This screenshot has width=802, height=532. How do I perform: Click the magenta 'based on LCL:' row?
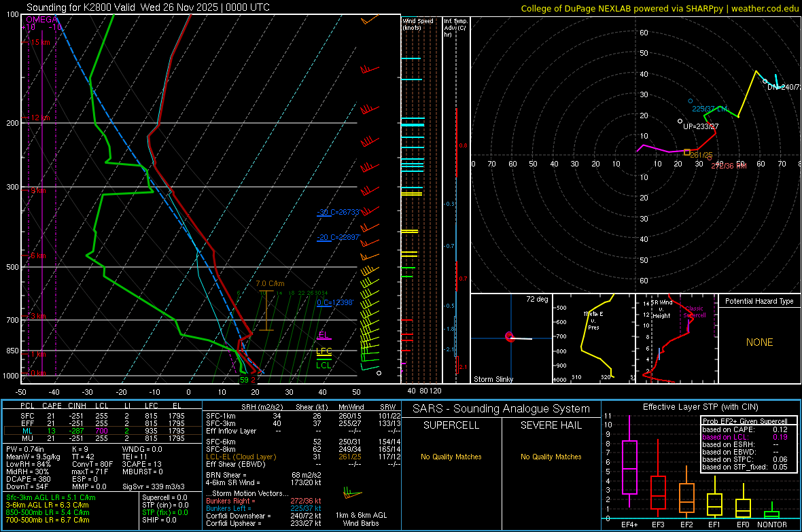coord(745,437)
